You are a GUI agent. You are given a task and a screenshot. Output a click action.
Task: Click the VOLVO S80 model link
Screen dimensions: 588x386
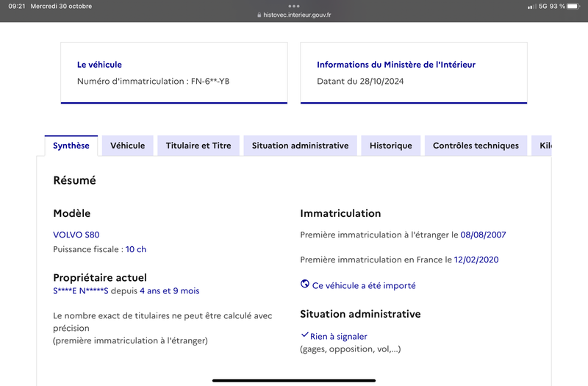(76, 235)
